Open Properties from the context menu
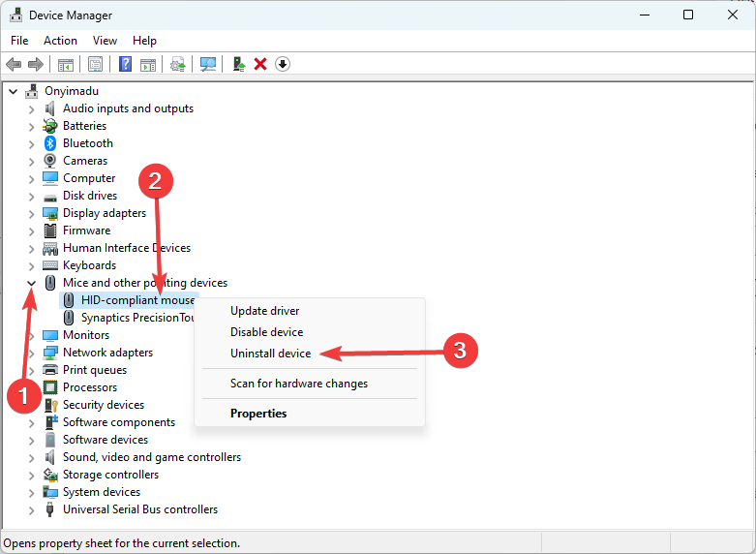 (310, 414)
